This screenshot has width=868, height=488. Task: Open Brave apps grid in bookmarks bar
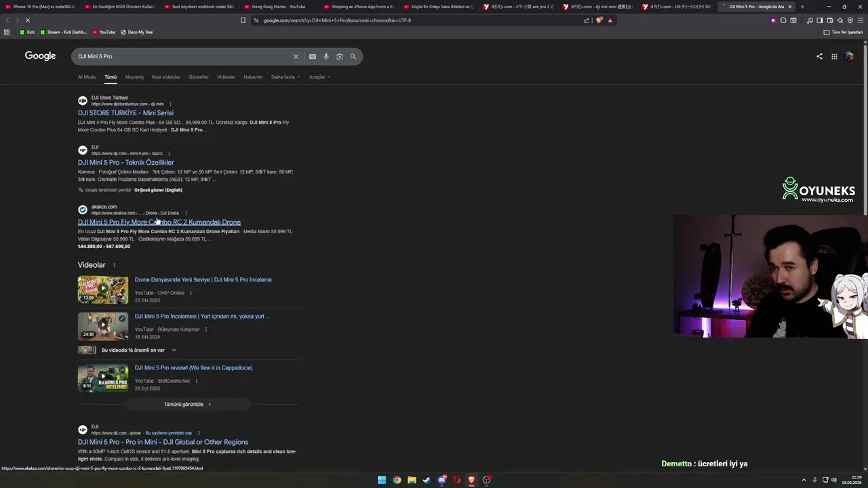click(x=7, y=32)
